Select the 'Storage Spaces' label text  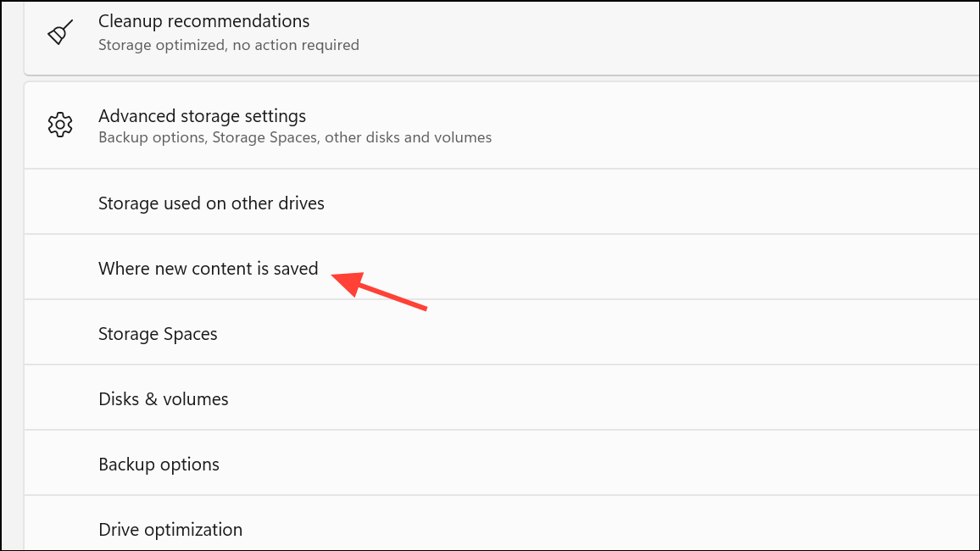(x=158, y=334)
